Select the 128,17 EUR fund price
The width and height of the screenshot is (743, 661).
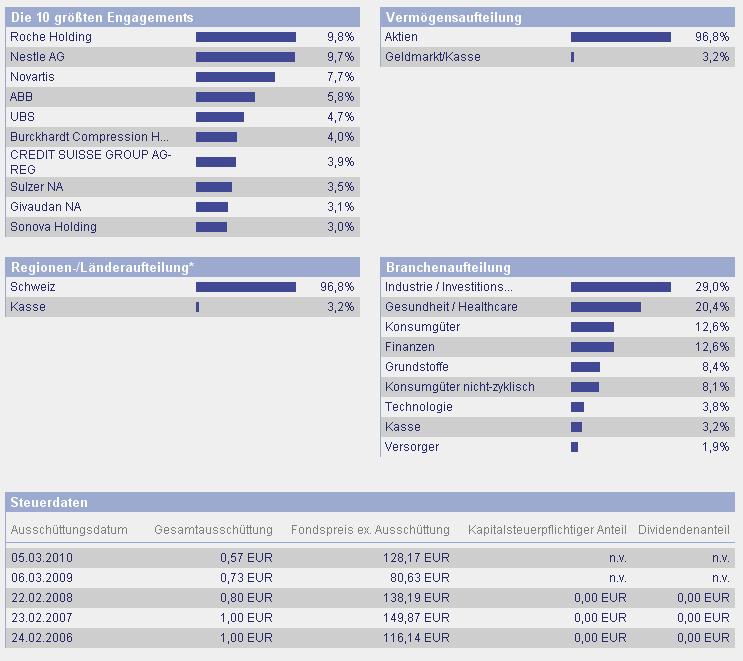pyautogui.click(x=417, y=558)
